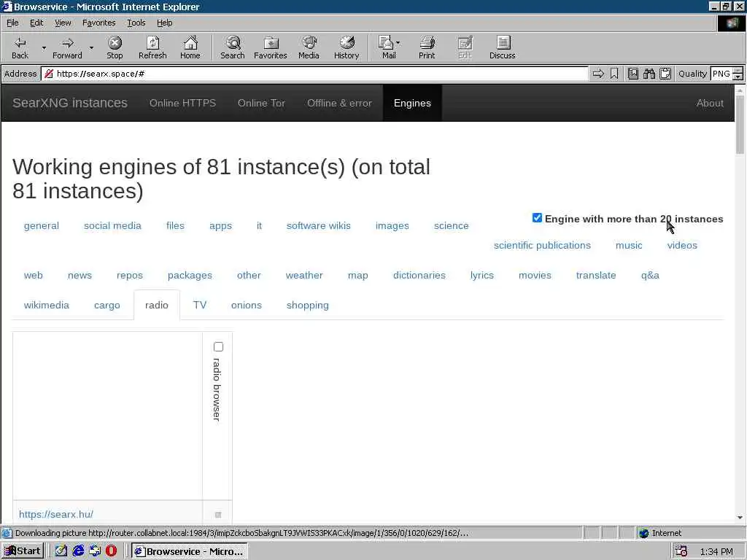
Task: Open the Online Tor nav link
Action: [261, 103]
